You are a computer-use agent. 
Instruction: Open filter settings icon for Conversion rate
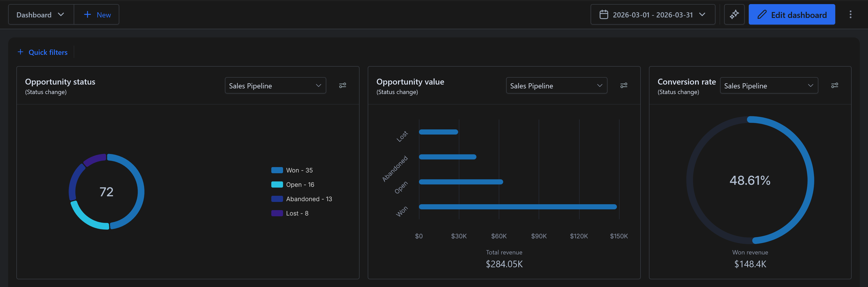tap(834, 86)
